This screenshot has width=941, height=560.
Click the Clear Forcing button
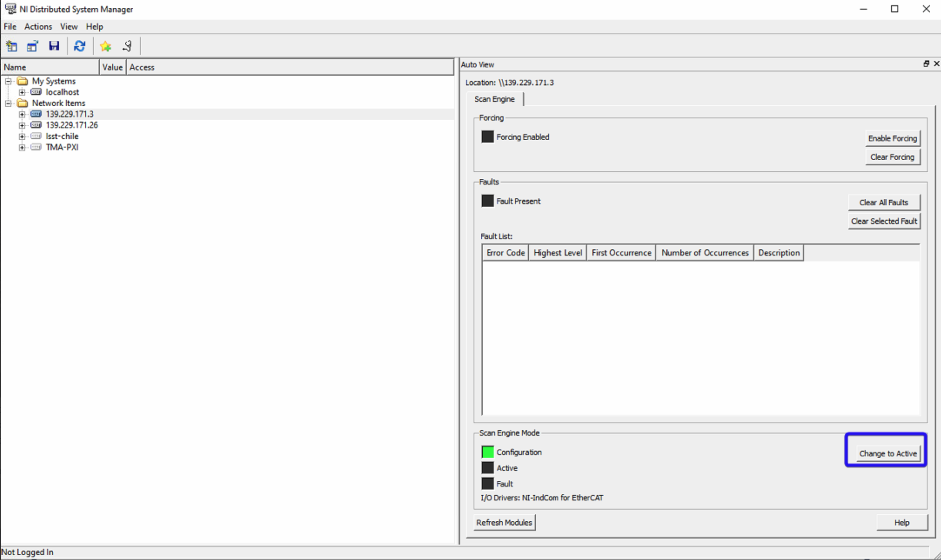pos(892,157)
